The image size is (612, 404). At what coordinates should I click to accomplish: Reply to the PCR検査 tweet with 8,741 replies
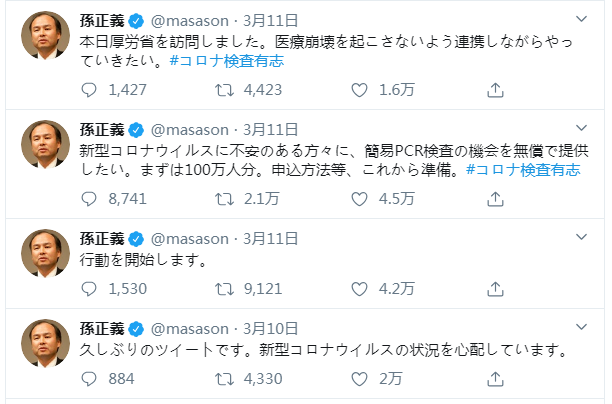coord(90,200)
